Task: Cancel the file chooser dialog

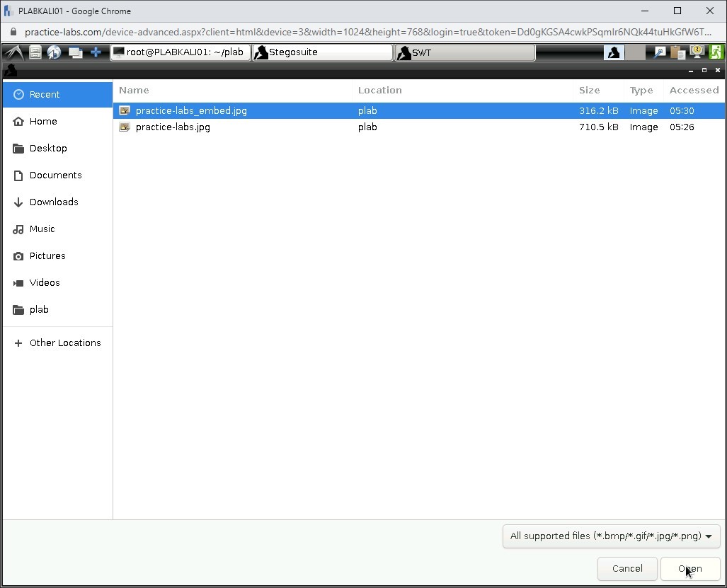Action: (x=627, y=569)
